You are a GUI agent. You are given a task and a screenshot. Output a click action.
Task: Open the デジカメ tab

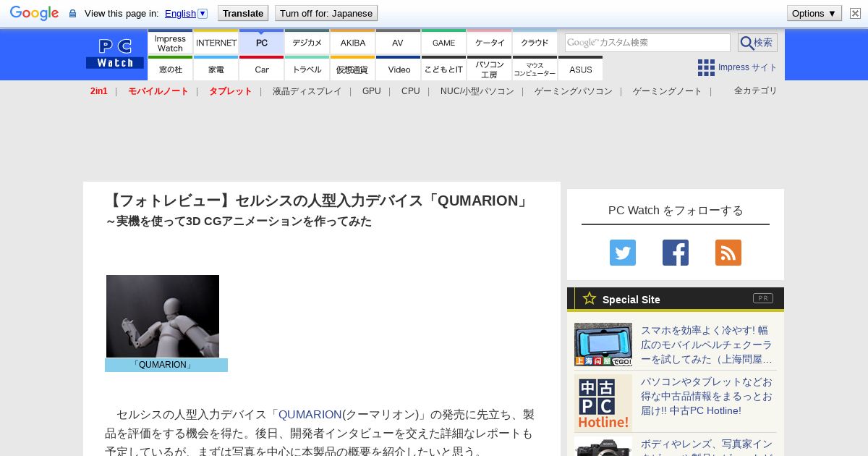pos(307,42)
